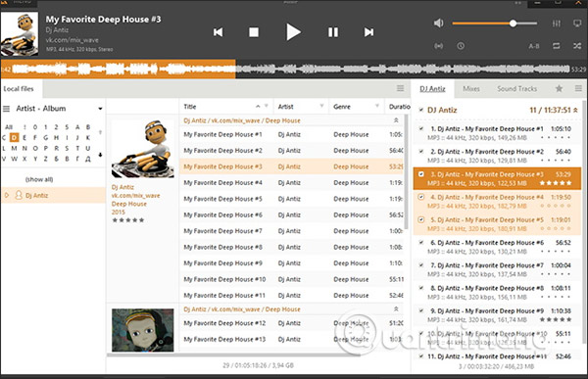
Task: Sort by the Title column header
Action: point(190,107)
